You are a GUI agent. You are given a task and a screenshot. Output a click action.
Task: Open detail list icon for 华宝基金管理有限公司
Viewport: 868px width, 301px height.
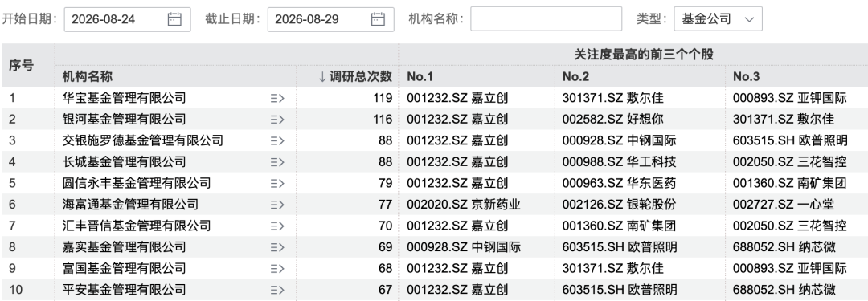pyautogui.click(x=277, y=99)
